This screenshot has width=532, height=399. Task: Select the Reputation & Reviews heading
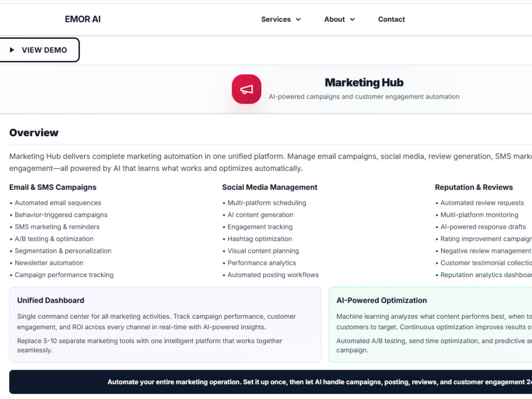[x=473, y=187]
